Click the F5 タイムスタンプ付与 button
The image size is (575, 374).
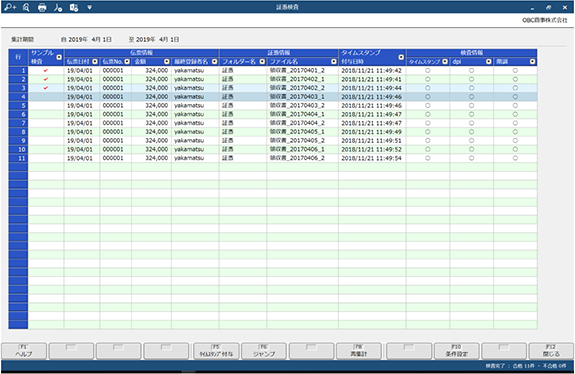[216, 351]
